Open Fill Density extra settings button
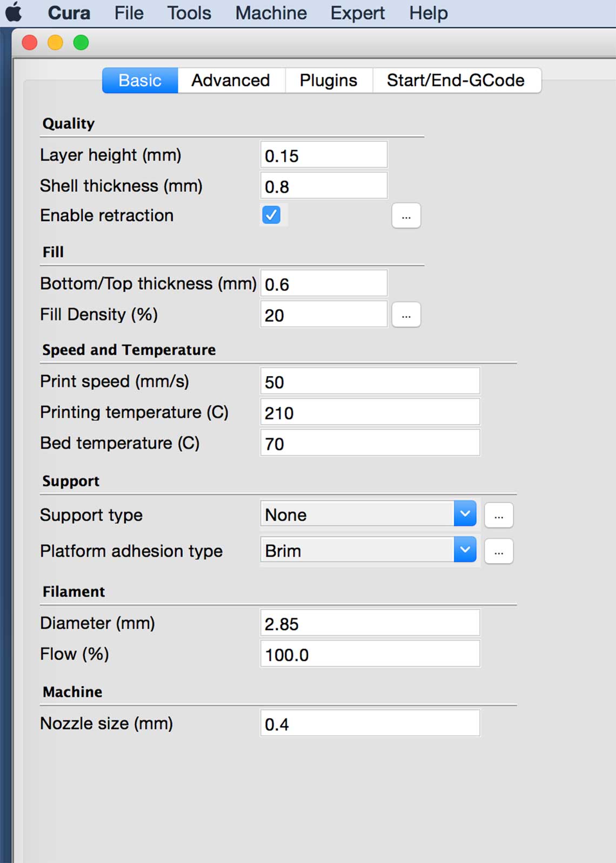Image resolution: width=616 pixels, height=863 pixels. tap(406, 315)
